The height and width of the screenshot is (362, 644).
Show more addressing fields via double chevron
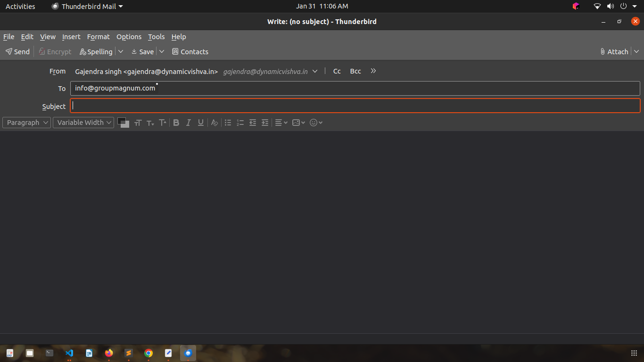373,71
